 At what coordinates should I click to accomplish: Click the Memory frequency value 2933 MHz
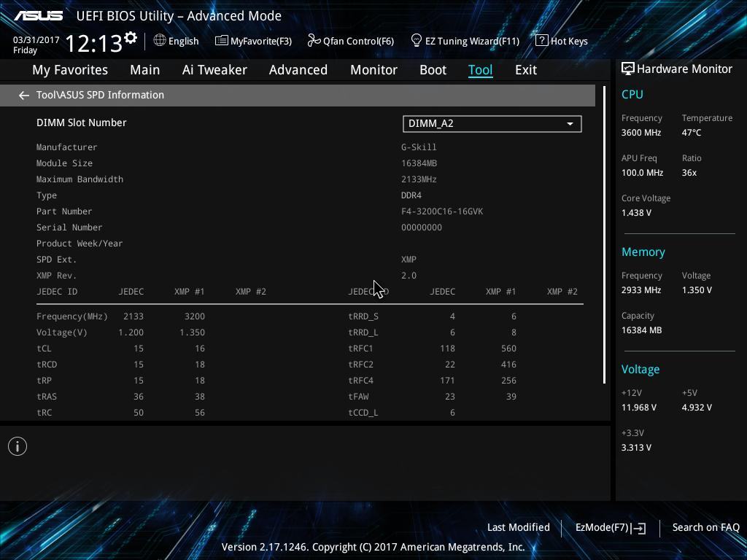(640, 290)
